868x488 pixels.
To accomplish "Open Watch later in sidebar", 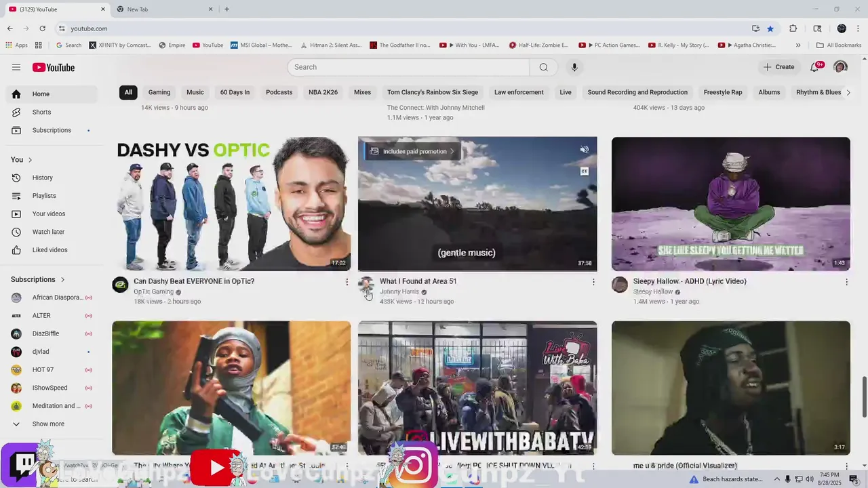I will 51,232.
